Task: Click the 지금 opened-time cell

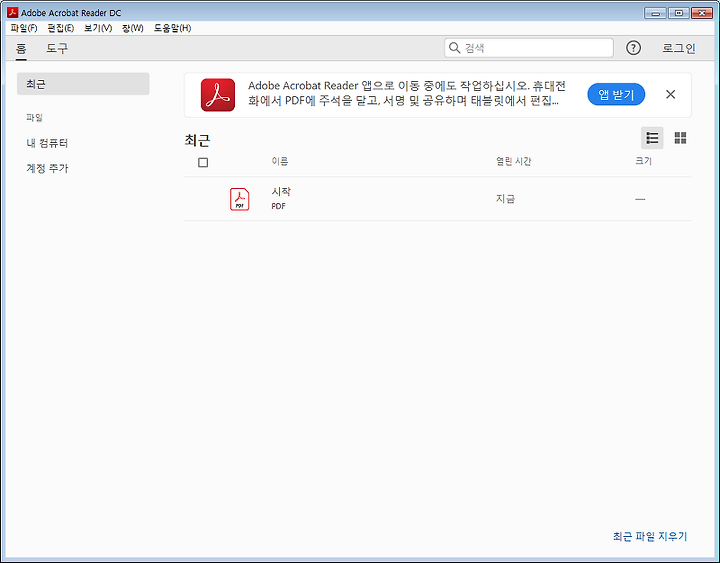Action: [505, 199]
